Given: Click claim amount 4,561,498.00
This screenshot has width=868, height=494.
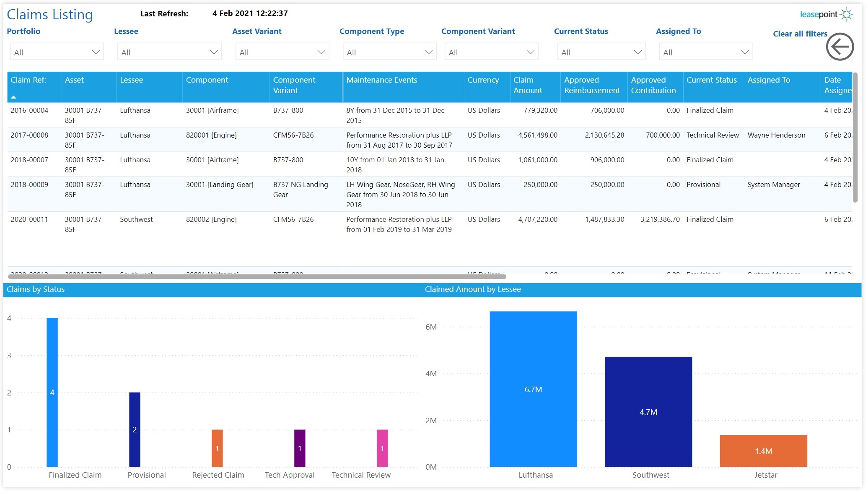Looking at the screenshot, I should coord(538,135).
